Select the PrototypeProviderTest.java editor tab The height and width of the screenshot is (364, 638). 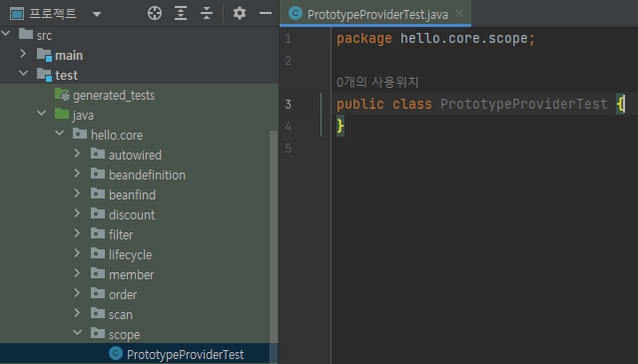375,14
